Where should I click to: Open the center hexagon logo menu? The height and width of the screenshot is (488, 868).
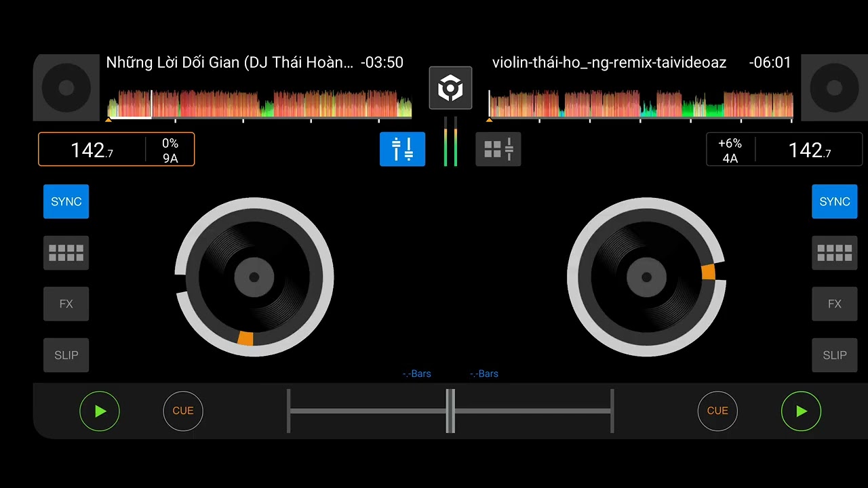[x=450, y=87]
